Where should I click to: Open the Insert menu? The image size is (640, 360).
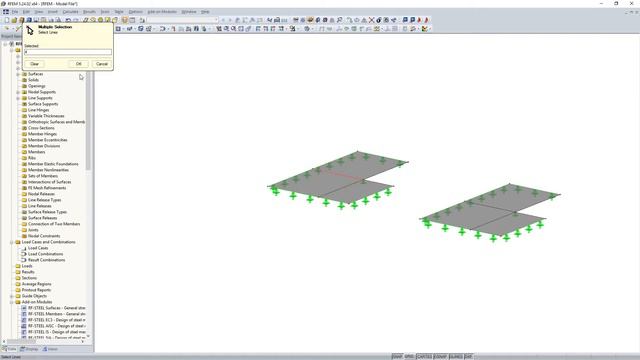[53, 12]
